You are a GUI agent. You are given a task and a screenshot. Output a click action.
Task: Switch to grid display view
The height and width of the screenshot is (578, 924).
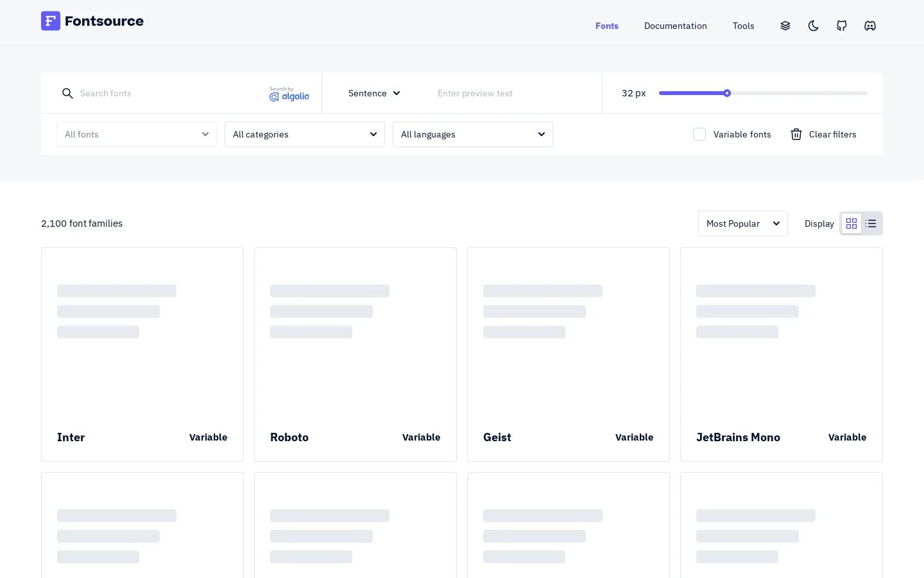[851, 223]
